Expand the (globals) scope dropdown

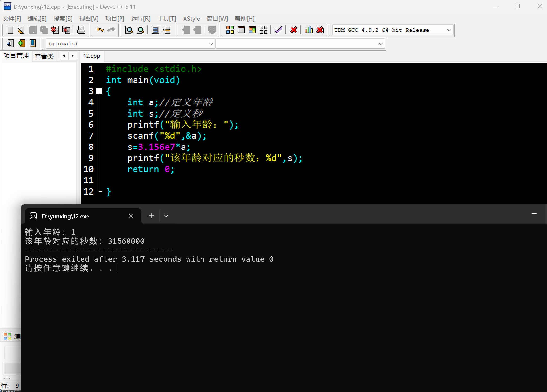211,44
